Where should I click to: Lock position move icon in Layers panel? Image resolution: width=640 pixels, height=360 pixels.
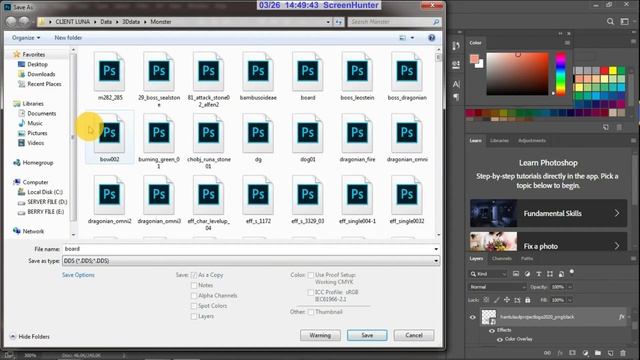(507, 300)
